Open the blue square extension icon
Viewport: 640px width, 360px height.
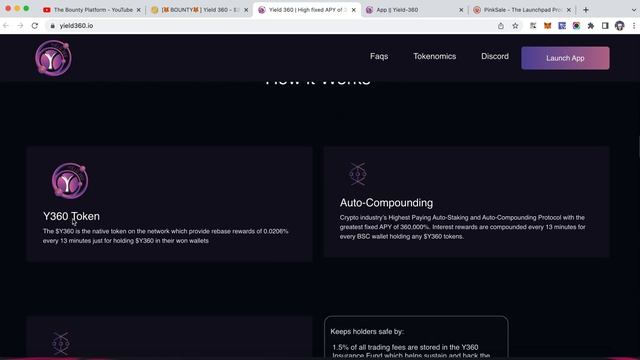(x=562, y=26)
